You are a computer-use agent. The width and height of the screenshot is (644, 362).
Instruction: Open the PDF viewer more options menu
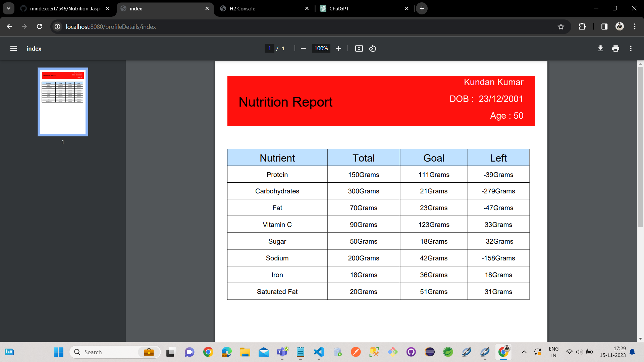point(630,48)
